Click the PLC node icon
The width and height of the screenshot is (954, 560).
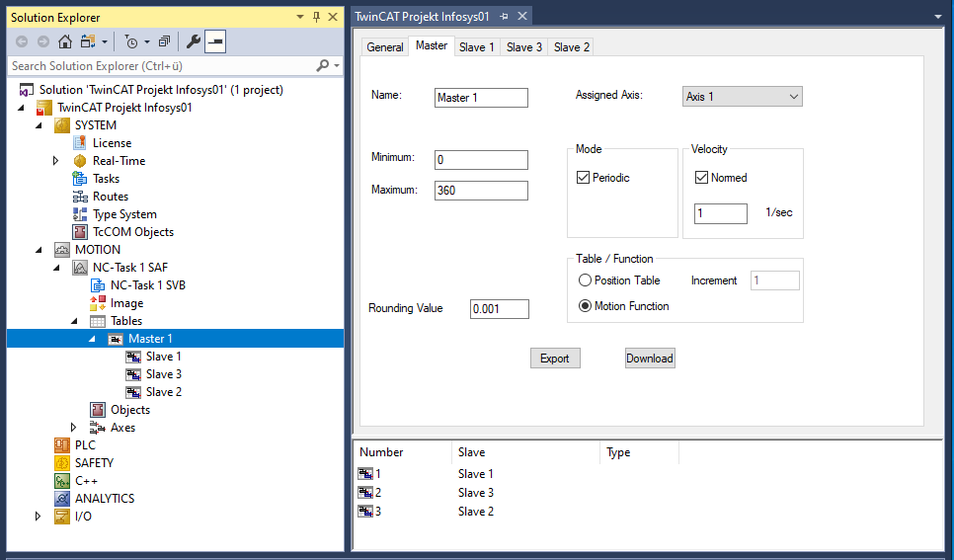click(62, 445)
